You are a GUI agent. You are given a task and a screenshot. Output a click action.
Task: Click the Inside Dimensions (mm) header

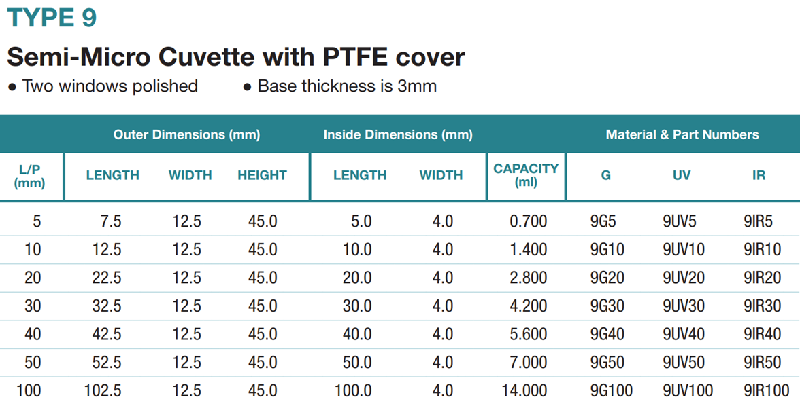398,135
